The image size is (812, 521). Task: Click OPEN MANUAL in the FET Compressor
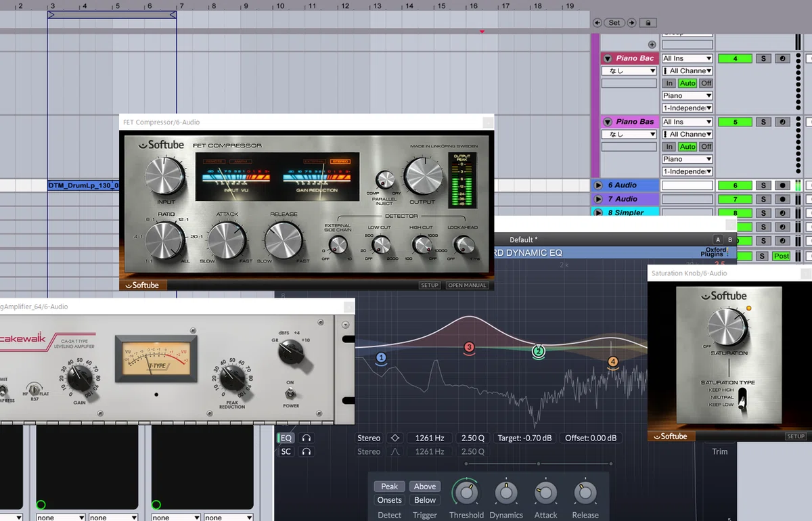pos(467,286)
